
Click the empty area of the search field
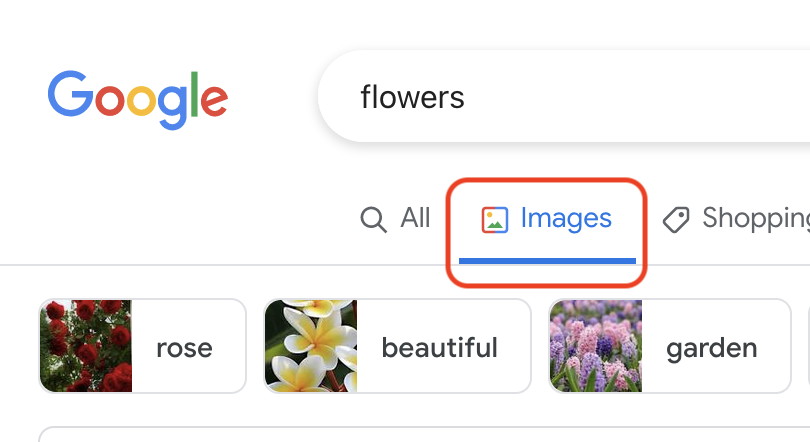[640, 97]
